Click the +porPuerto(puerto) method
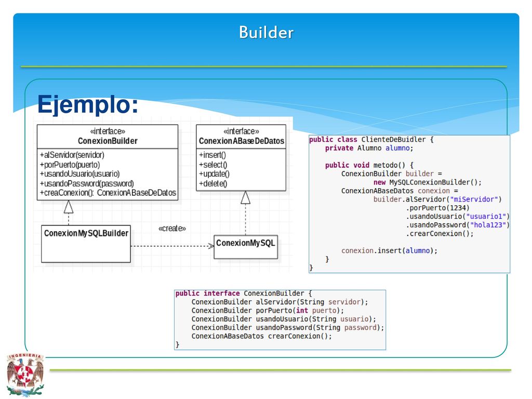Image resolution: width=532 pixels, height=399 pixels. (x=70, y=165)
